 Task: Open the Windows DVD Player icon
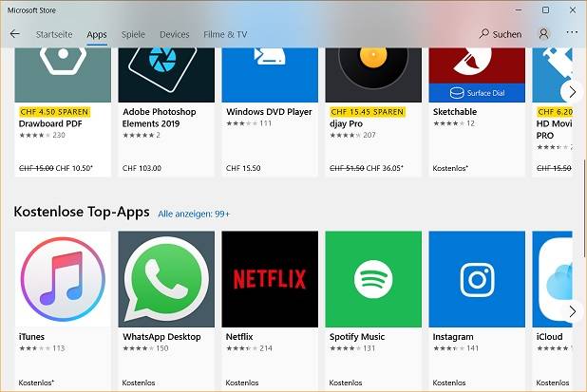[x=270, y=75]
